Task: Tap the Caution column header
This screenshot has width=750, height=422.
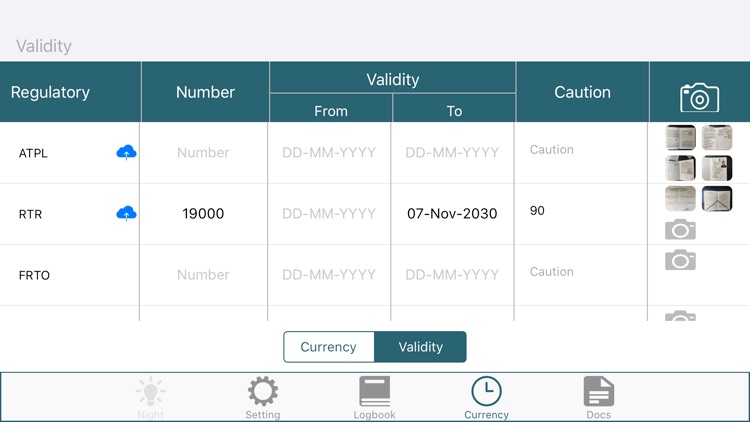Action: pyautogui.click(x=582, y=92)
